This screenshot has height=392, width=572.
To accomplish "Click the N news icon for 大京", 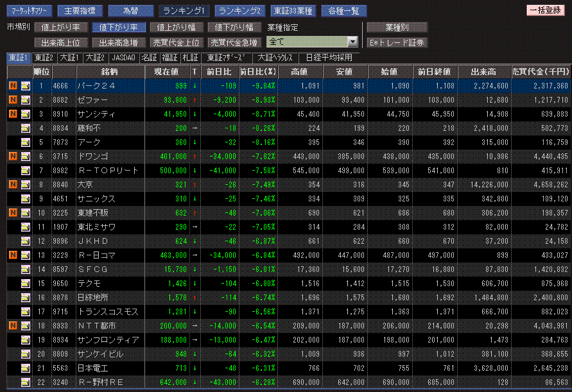I will click(x=12, y=185).
